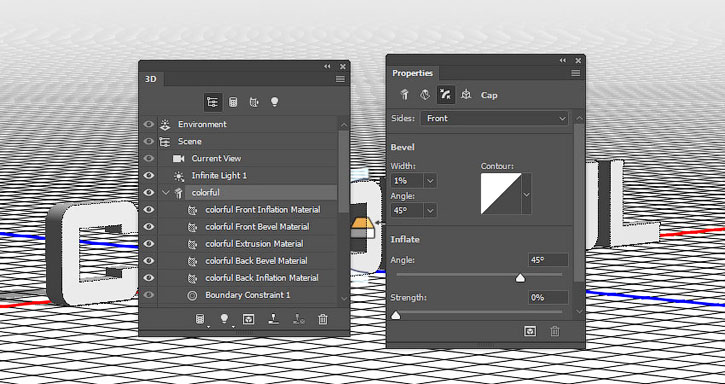Open 3D panel flyout menu
Screen dimensions: 725x384
[x=340, y=79]
